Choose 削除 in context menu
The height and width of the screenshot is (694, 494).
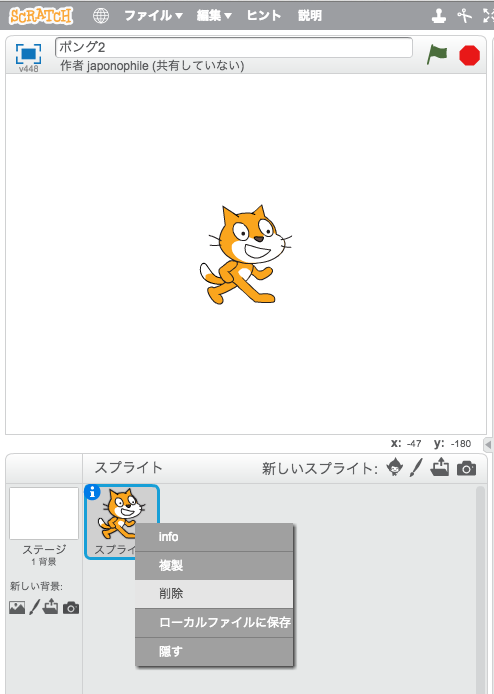(x=214, y=594)
